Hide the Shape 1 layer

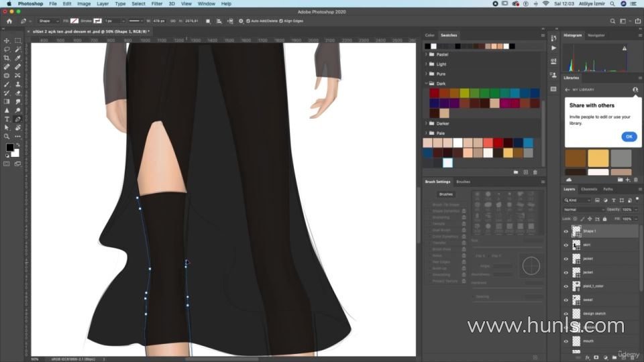tap(566, 231)
